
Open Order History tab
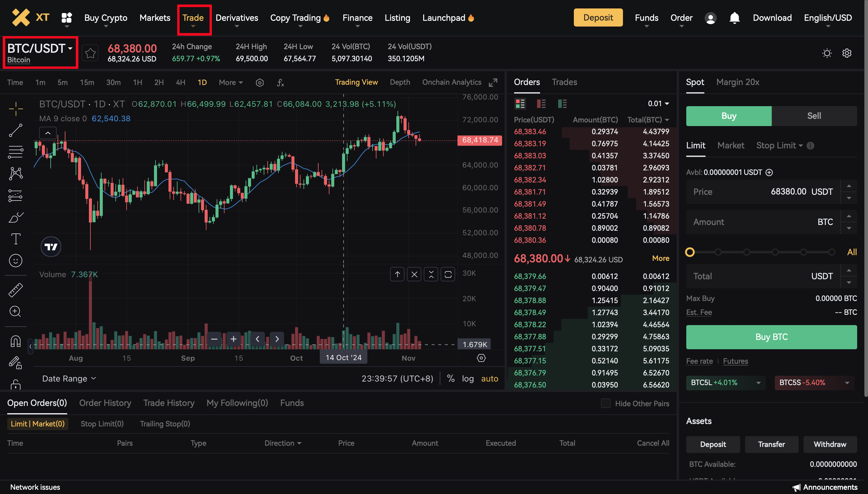[105, 403]
